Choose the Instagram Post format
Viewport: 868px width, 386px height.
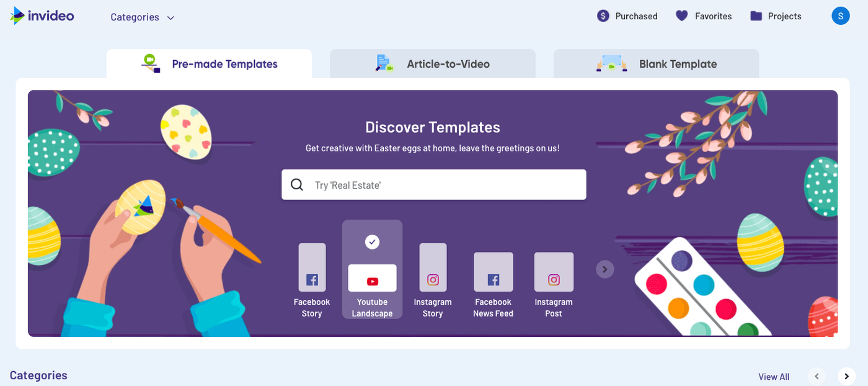click(554, 284)
